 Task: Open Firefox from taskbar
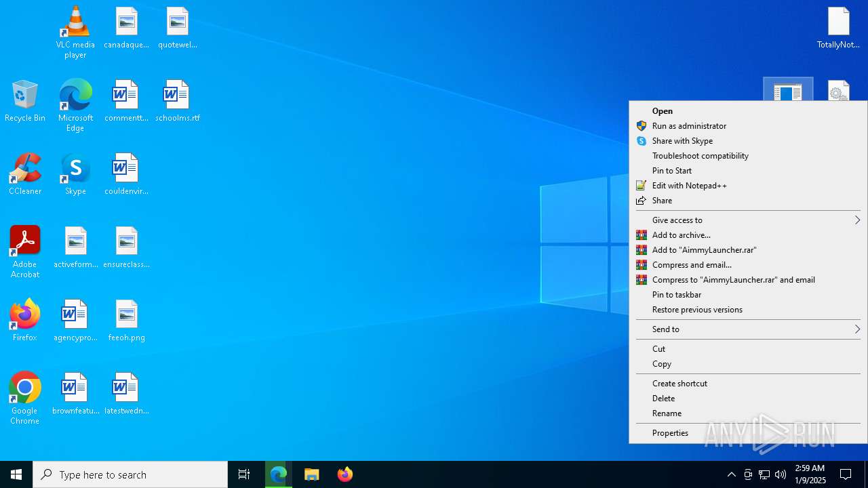(x=345, y=474)
